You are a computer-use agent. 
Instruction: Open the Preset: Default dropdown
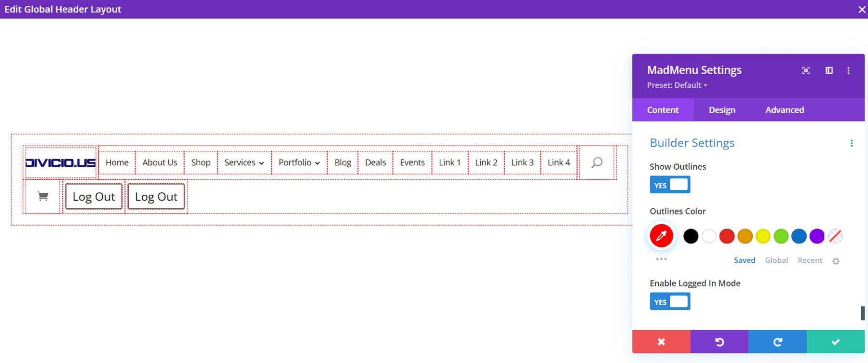point(677,85)
